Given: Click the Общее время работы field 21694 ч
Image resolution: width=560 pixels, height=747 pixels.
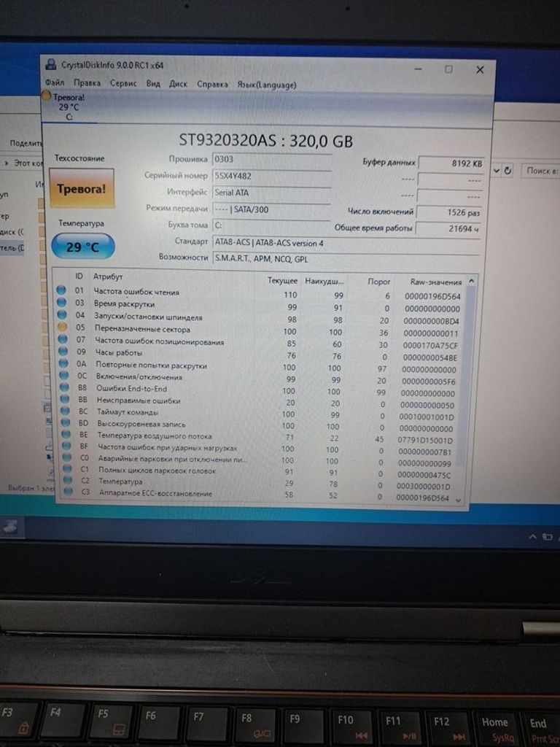Looking at the screenshot, I should tap(448, 228).
